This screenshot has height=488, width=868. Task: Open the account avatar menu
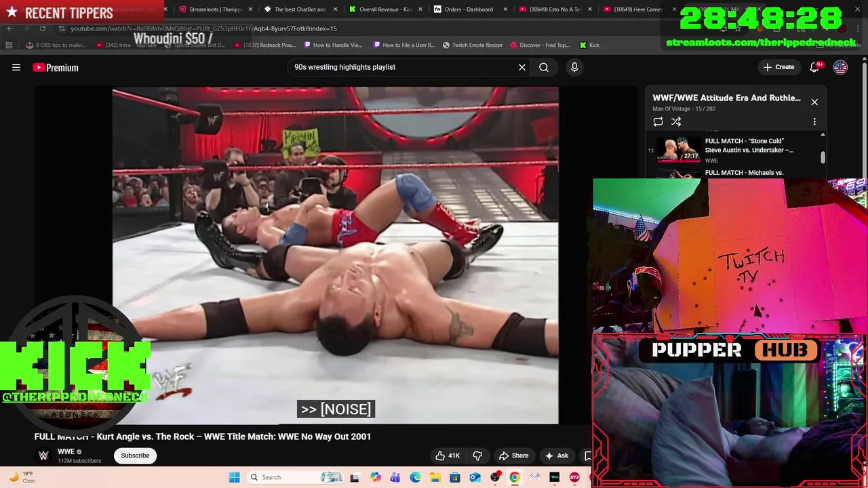(x=840, y=67)
